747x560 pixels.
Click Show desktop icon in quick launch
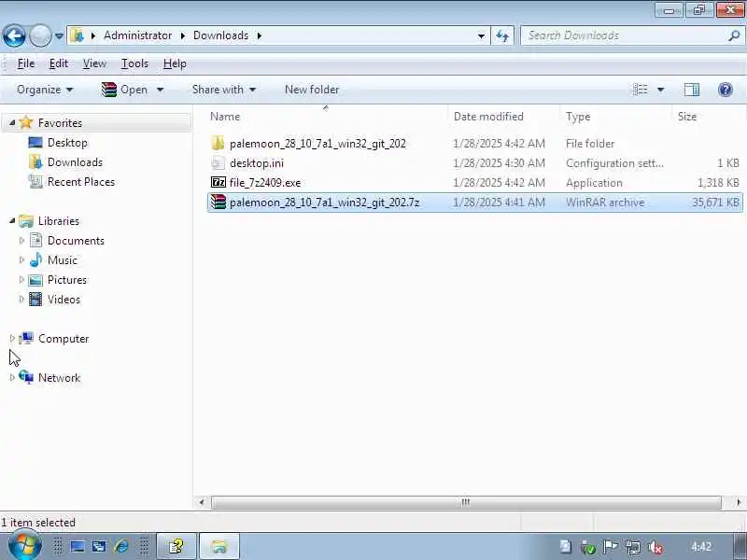coord(78,546)
